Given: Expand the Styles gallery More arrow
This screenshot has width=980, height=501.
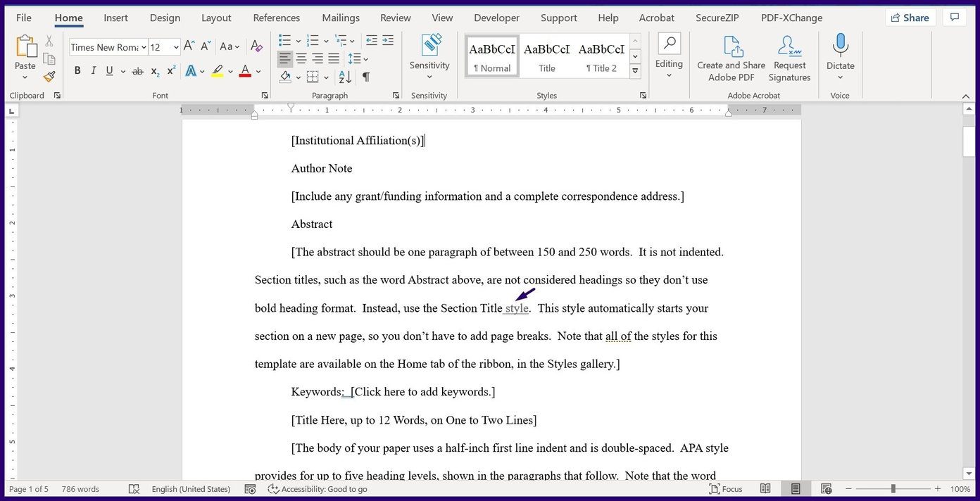Looking at the screenshot, I should coord(635,71).
